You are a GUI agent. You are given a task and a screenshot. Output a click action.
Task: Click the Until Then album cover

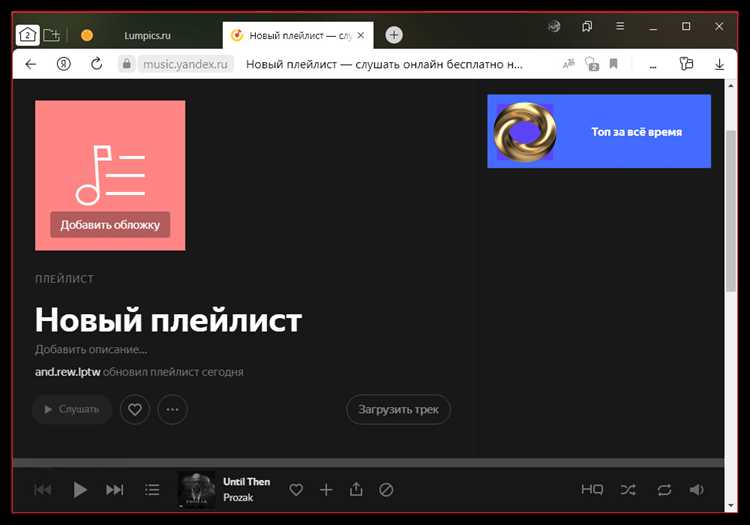(x=197, y=490)
